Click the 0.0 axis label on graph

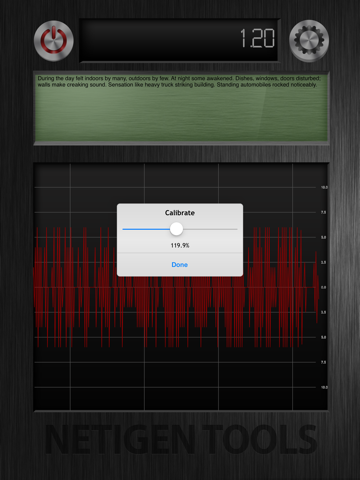(324, 287)
